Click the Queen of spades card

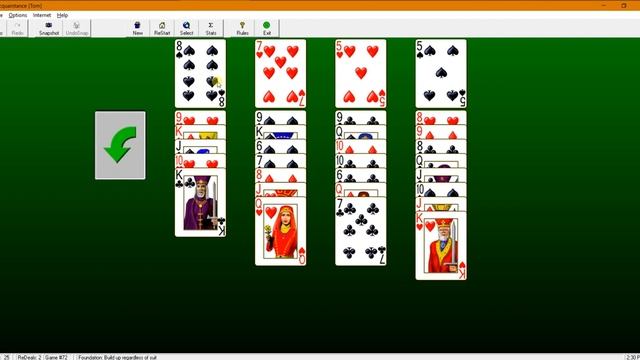360,132
